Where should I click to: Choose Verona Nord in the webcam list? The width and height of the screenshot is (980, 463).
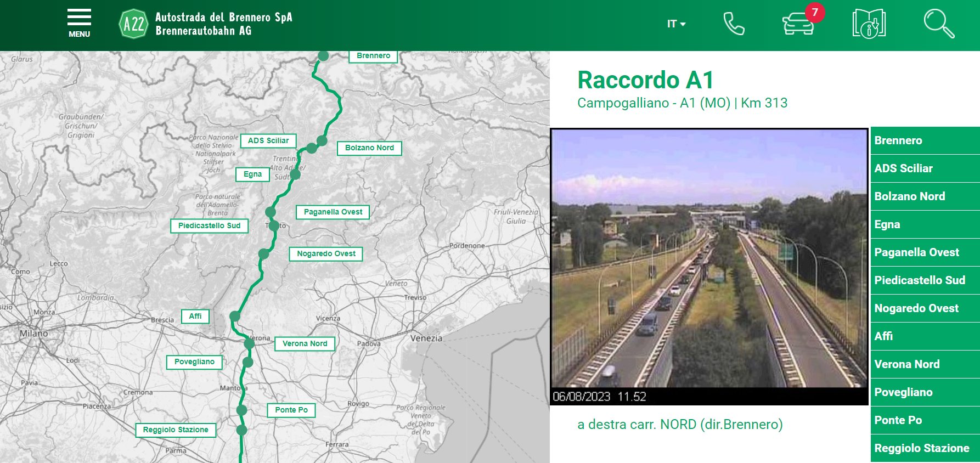[925, 364]
